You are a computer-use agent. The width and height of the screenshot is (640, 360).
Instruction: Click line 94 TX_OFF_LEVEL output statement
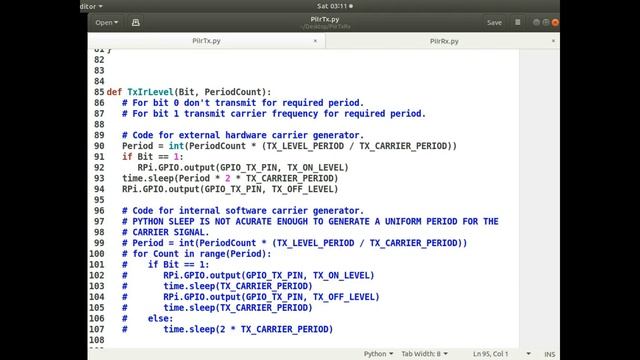tap(230, 189)
